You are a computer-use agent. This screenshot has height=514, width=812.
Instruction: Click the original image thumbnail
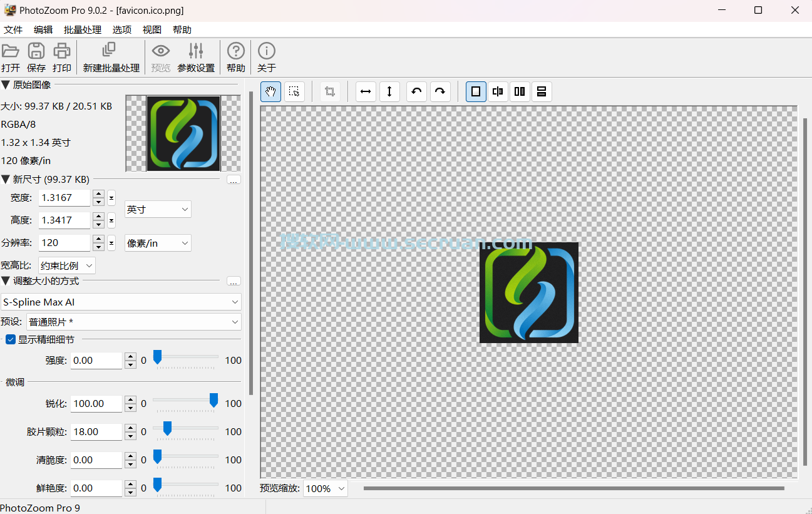183,133
